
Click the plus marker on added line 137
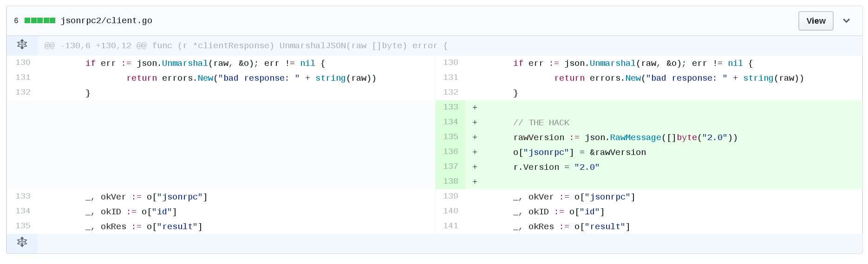475,167
